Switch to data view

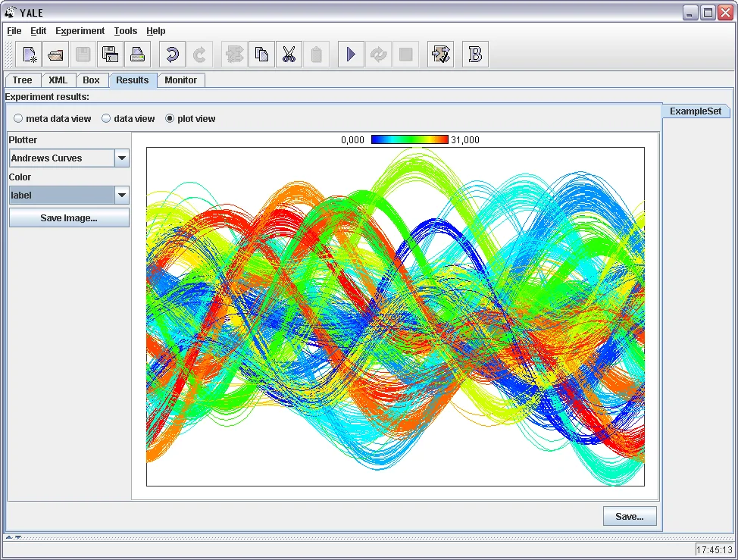tap(106, 118)
